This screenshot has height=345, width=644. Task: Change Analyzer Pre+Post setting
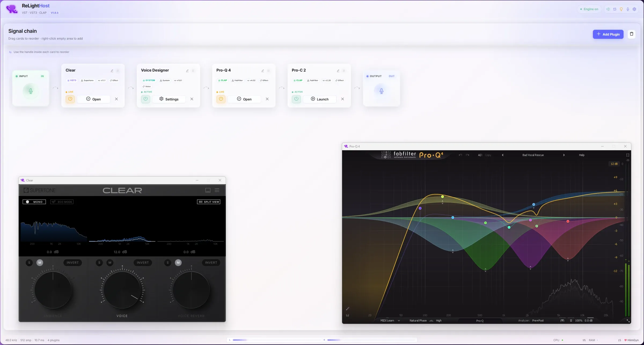pos(538,321)
